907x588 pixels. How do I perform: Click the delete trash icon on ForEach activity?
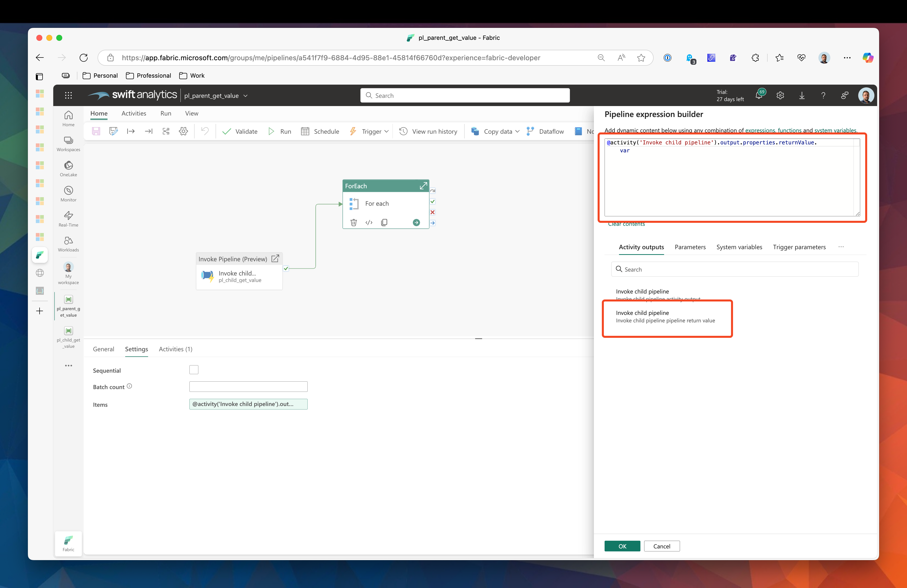click(x=353, y=223)
